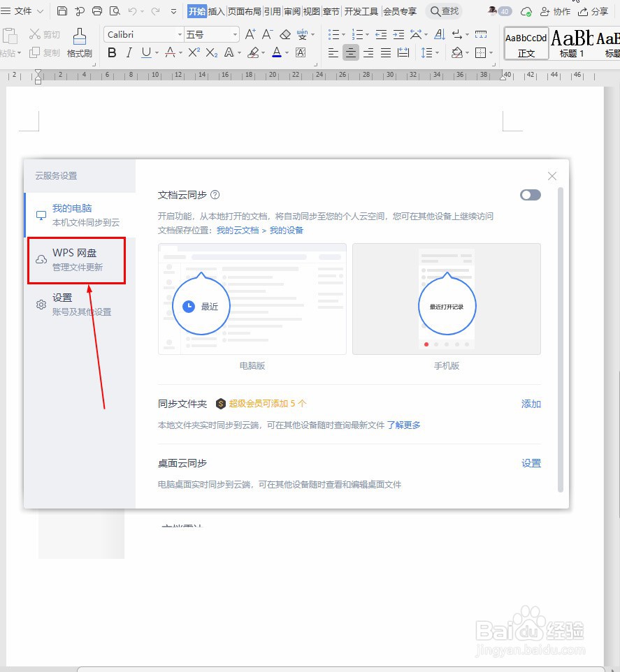Viewport: 620px width, 672px height.
Task: Expand the quick access toolbar customize arrow
Action: (173, 12)
